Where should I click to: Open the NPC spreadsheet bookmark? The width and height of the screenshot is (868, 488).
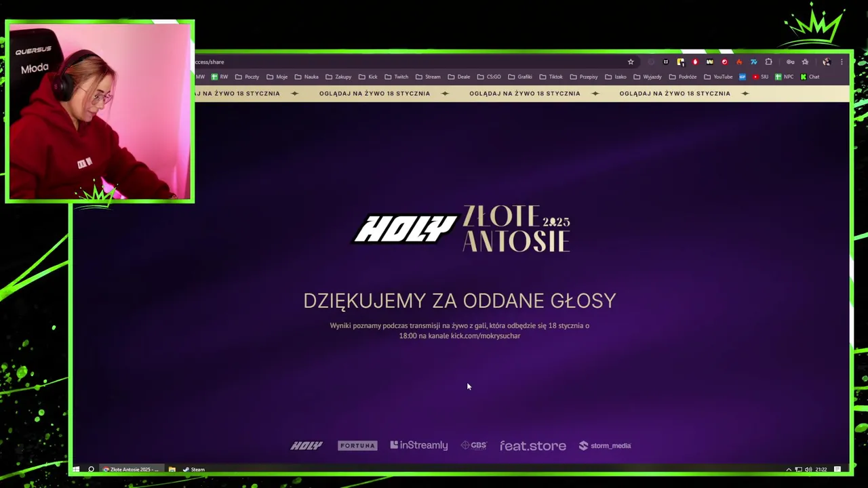(x=784, y=77)
